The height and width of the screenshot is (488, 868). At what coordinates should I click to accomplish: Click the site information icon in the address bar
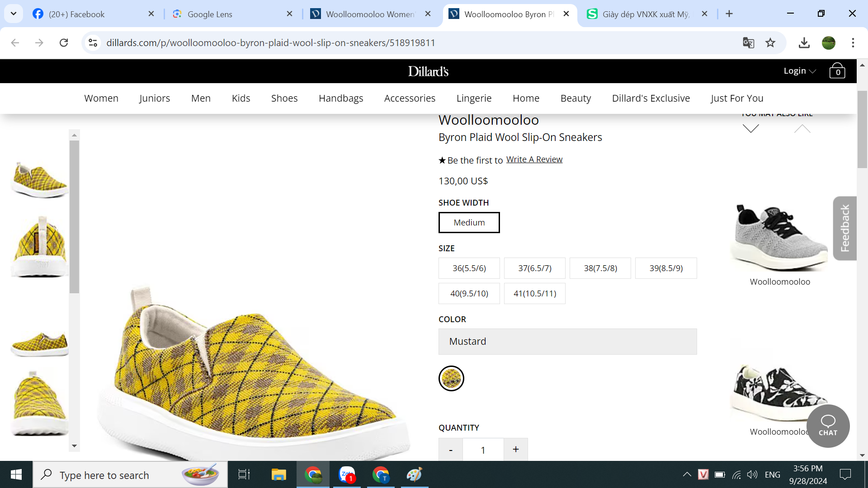[x=93, y=42]
